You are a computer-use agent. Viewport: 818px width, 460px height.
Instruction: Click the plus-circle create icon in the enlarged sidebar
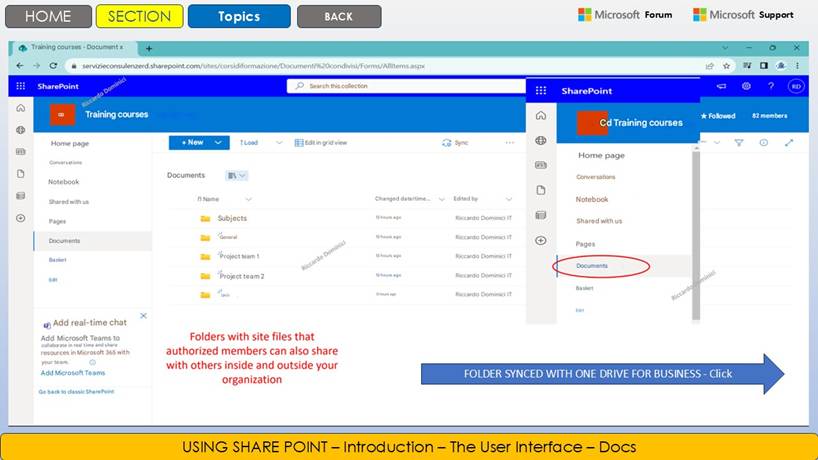click(x=541, y=240)
